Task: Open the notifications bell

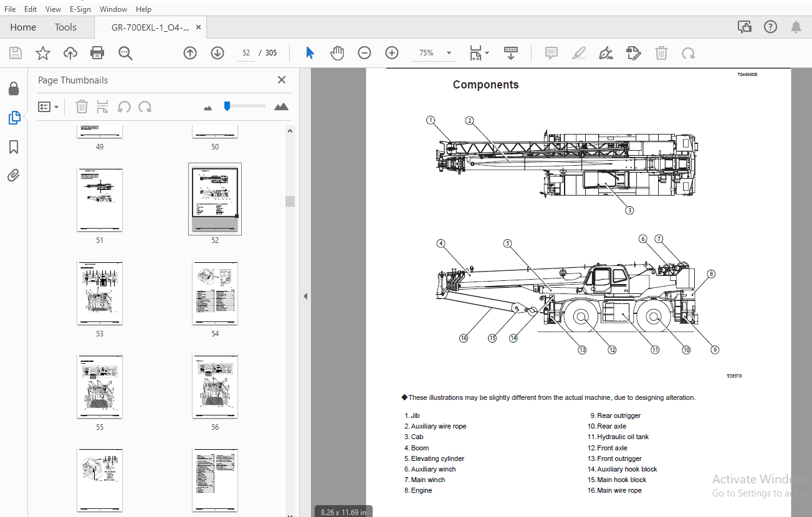Action: (796, 27)
